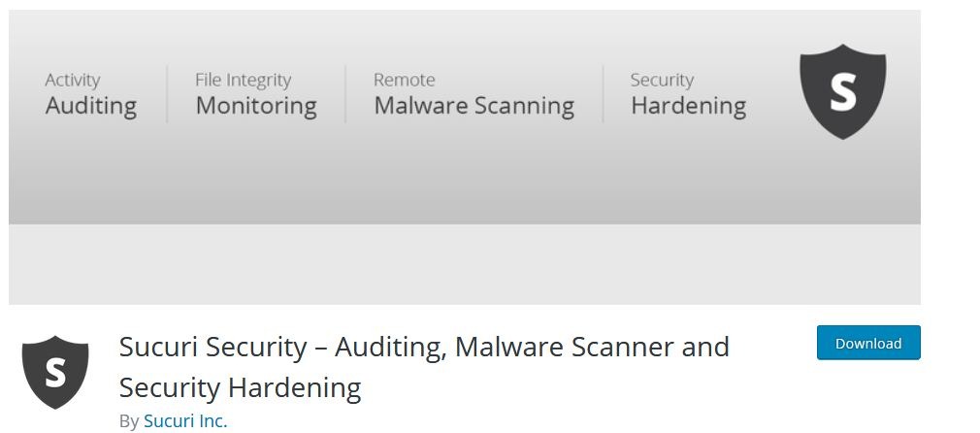Image resolution: width=980 pixels, height=433 pixels.
Task: Click the empty light gray strip below banner
Action: click(465, 265)
